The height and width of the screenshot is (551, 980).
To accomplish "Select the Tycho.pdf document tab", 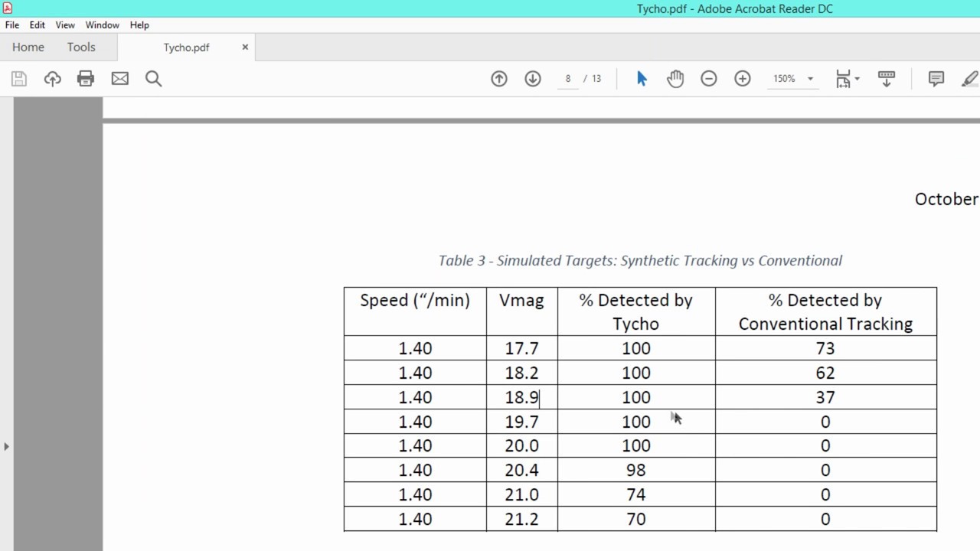I will [x=186, y=47].
